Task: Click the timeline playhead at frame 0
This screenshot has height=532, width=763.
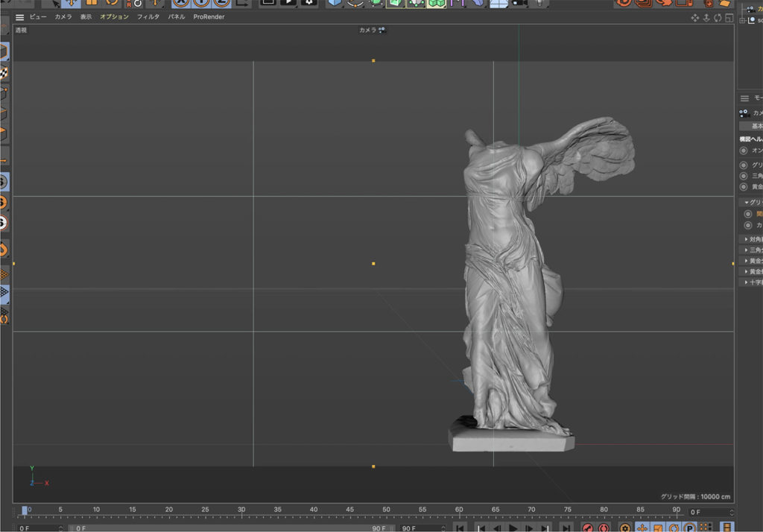Action: coord(25,510)
